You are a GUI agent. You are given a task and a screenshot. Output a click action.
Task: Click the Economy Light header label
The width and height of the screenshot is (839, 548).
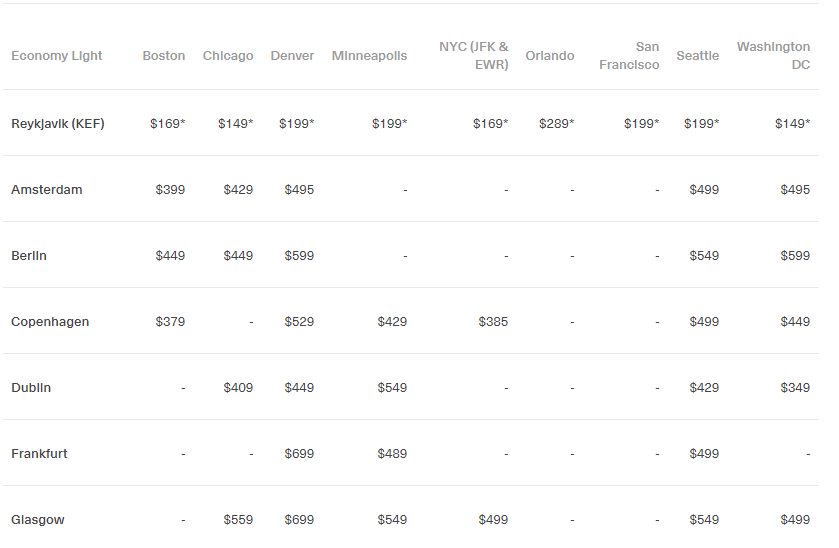(x=57, y=56)
